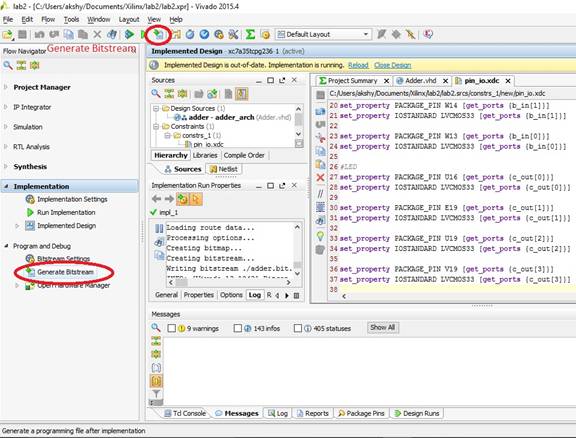Screen dimensions: 576x438
Task: Collapse all messages icon in Messages sidebar
Action: point(156,341)
